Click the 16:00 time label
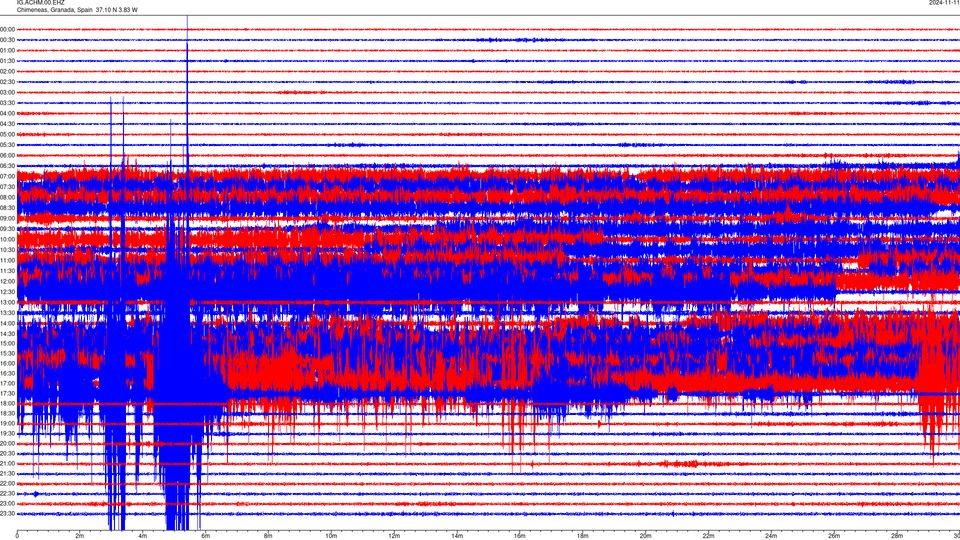This screenshot has width=960, height=540. [x=8, y=363]
